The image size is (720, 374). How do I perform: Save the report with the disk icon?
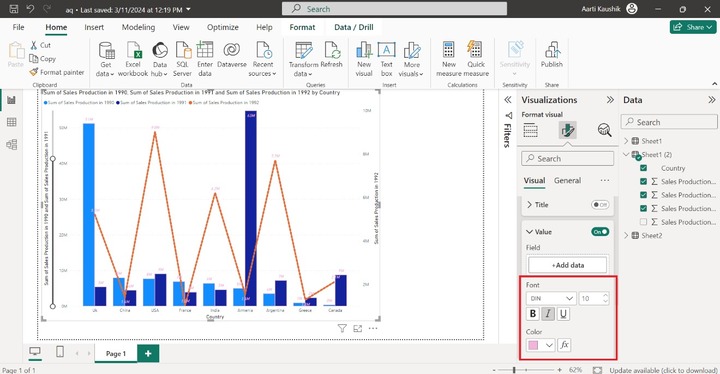point(14,9)
